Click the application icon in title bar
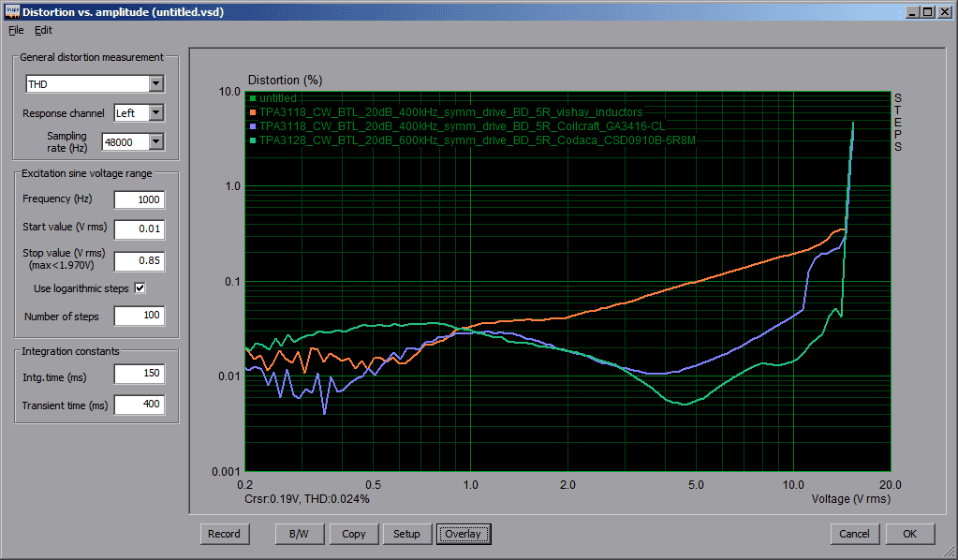 pos(10,12)
